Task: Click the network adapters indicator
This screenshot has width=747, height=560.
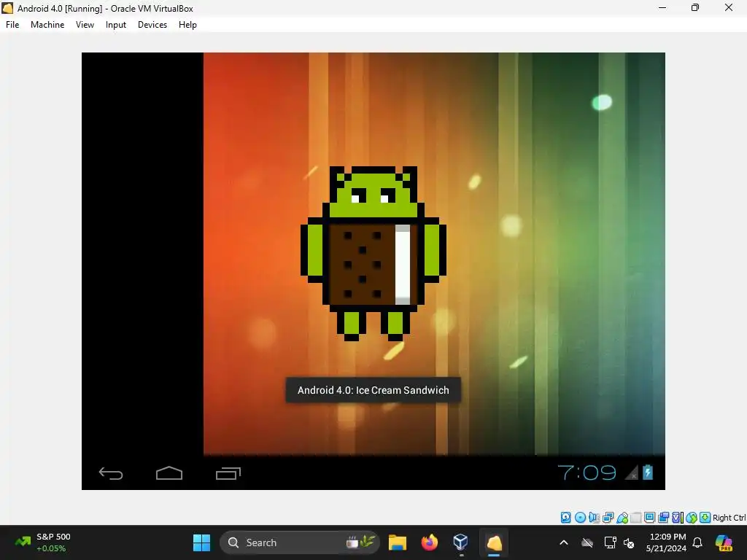Action: pyautogui.click(x=608, y=517)
